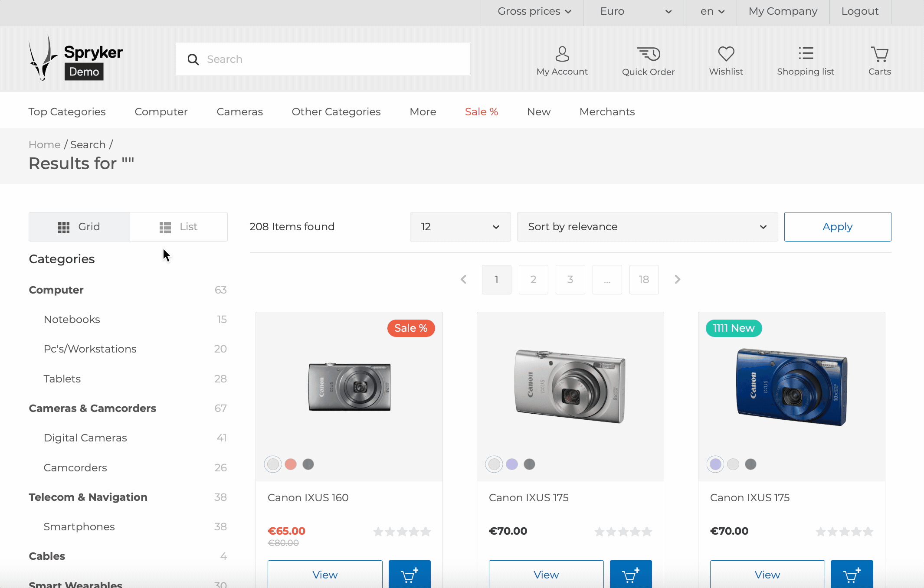Go to next page arrow

(x=677, y=279)
